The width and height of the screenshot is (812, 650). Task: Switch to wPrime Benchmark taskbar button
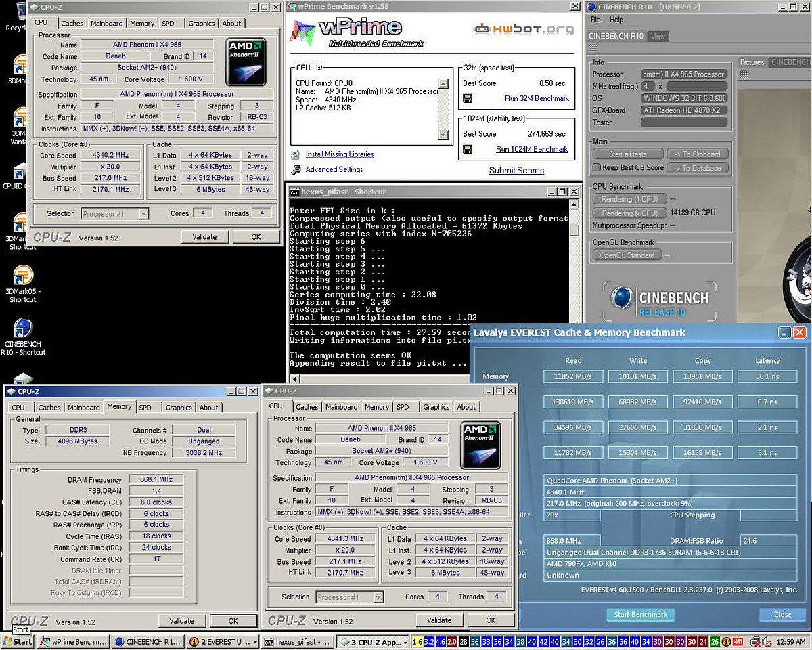coord(73,641)
